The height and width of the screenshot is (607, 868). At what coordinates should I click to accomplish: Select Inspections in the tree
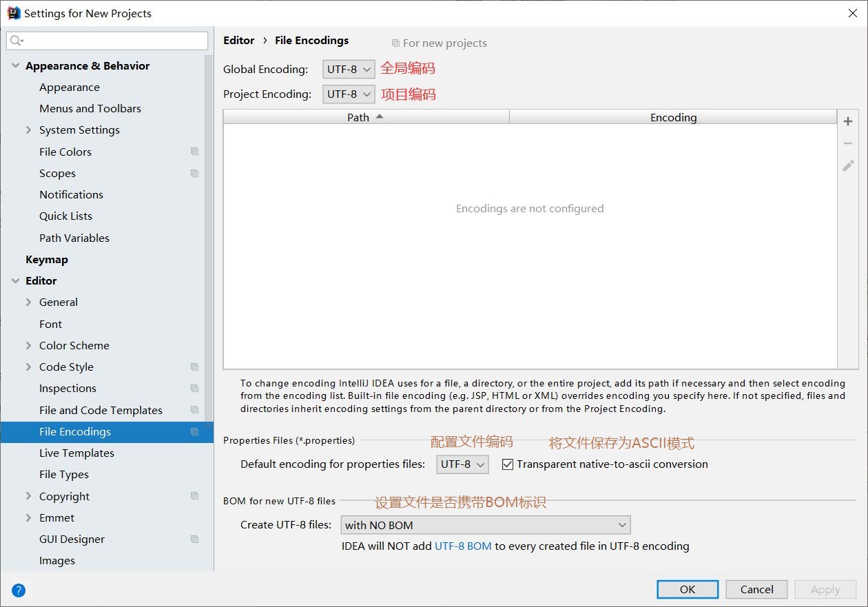tap(68, 388)
